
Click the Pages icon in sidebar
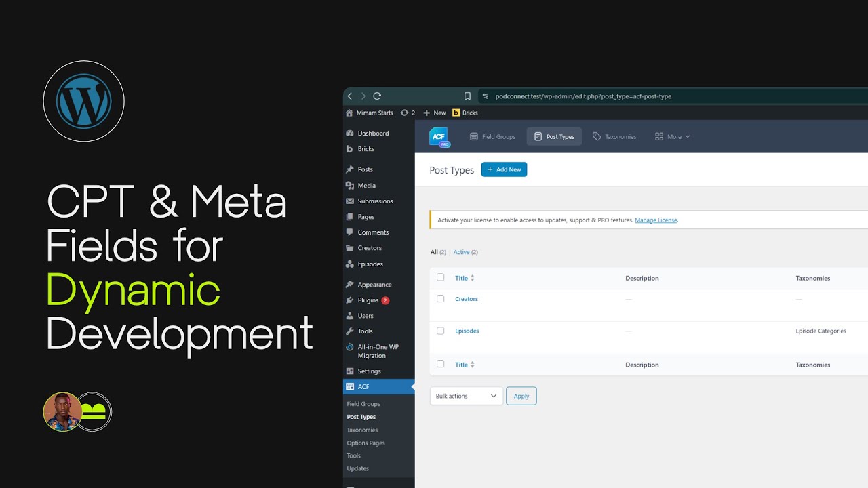350,217
